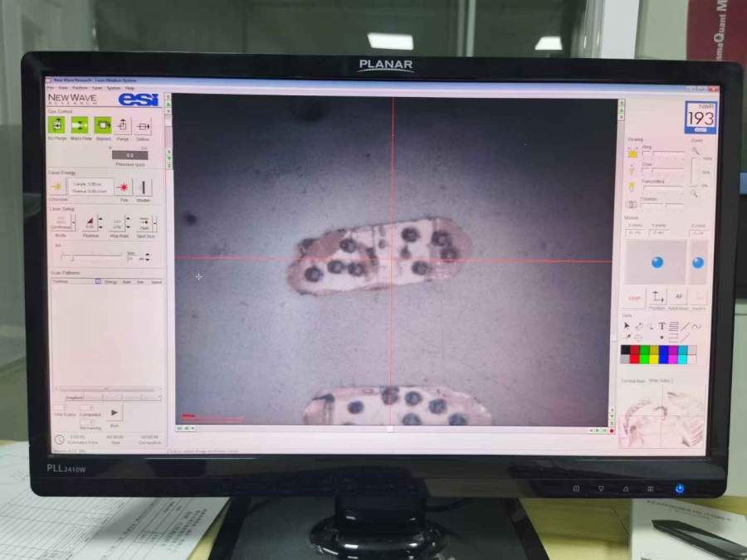Select the single spot dot tool
Viewport: 747px width, 560px height.
coord(662,338)
